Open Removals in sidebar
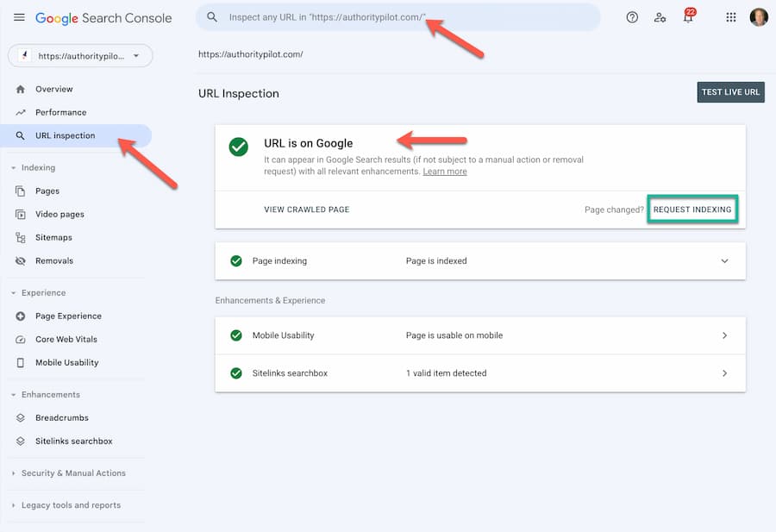Screen dimensions: 776x532 (54, 260)
